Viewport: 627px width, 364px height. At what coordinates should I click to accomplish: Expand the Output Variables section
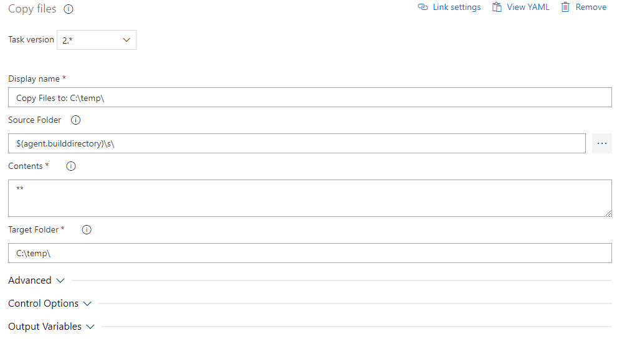click(51, 327)
